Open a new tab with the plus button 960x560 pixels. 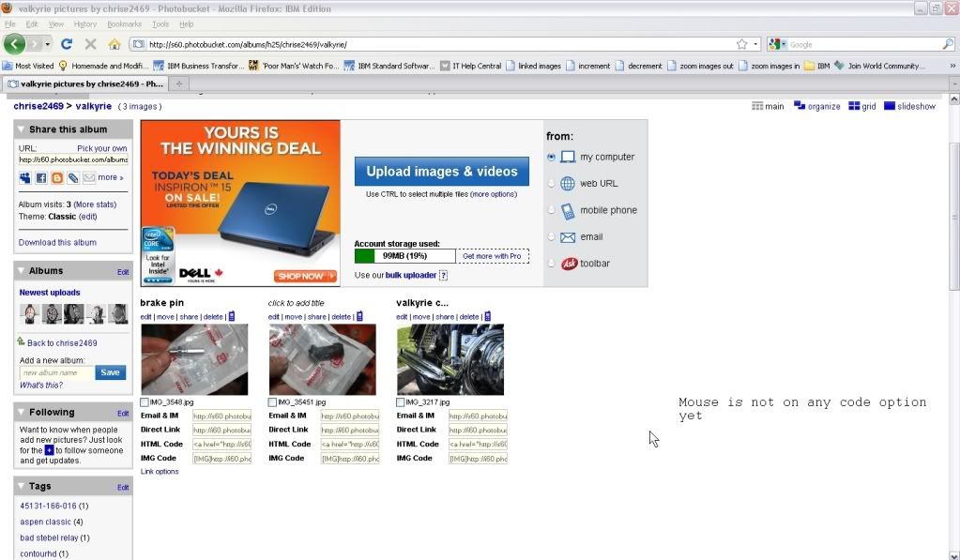coord(179,83)
